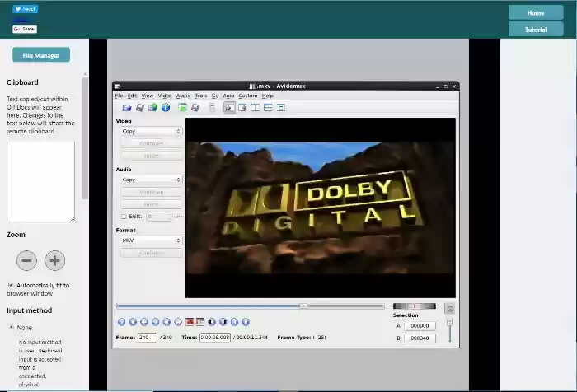Click the button above the volume slider
Image resolution: width=577 pixels, height=392 pixels.
449,309
